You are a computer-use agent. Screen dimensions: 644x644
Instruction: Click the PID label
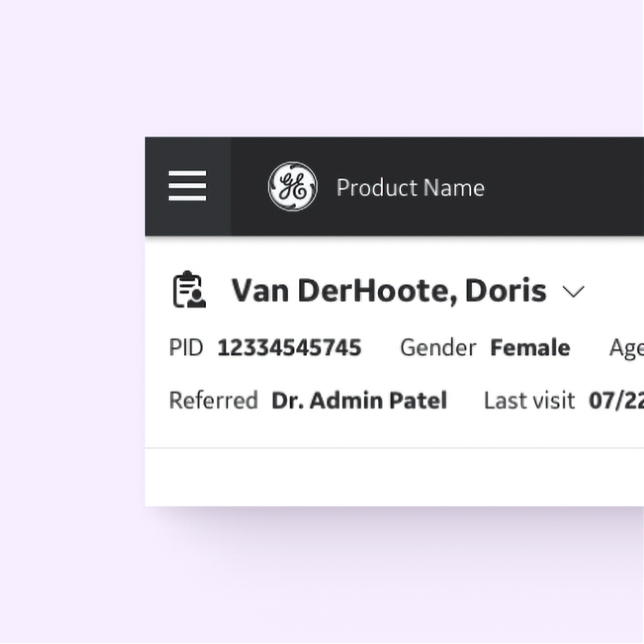(x=186, y=347)
